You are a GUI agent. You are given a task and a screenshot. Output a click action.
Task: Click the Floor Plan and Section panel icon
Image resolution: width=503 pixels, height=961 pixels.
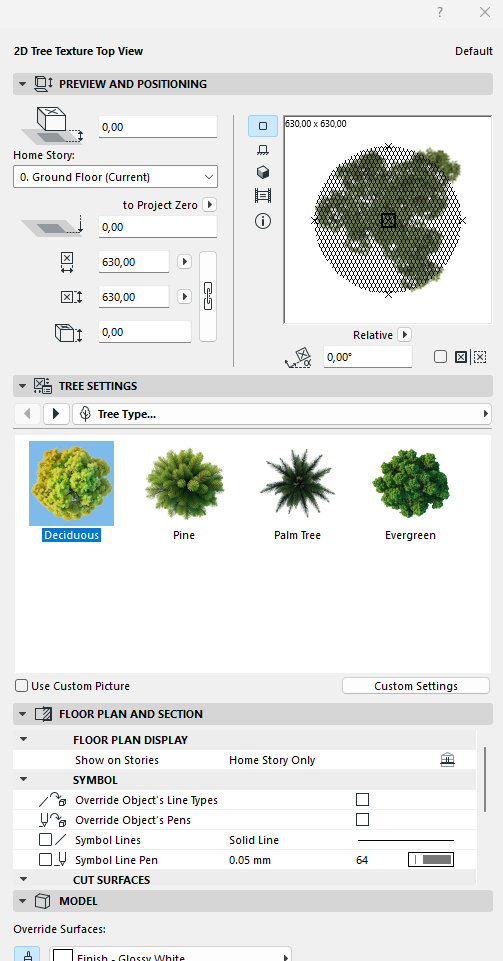tap(43, 714)
